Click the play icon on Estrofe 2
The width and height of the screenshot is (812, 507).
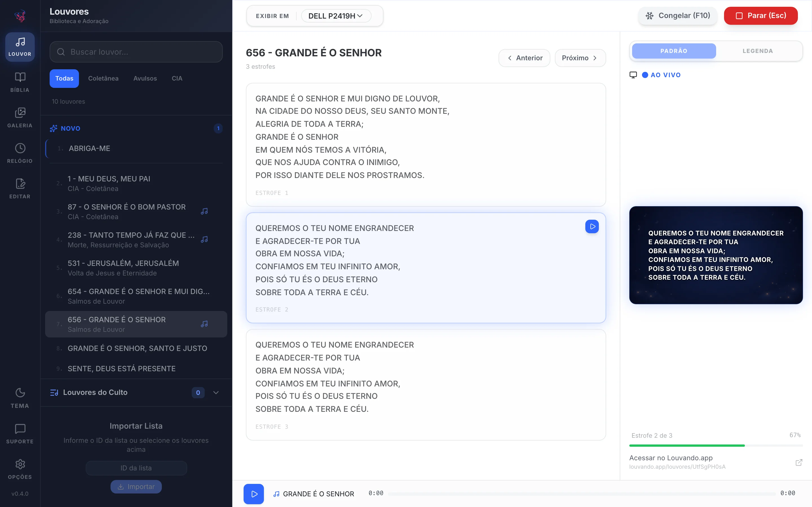coord(592,227)
